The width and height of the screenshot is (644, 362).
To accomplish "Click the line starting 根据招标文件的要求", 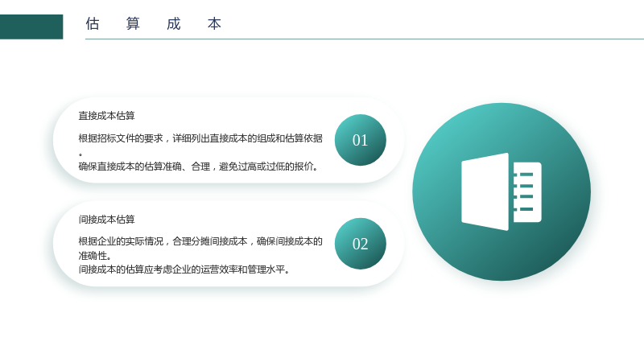I will pos(200,138).
